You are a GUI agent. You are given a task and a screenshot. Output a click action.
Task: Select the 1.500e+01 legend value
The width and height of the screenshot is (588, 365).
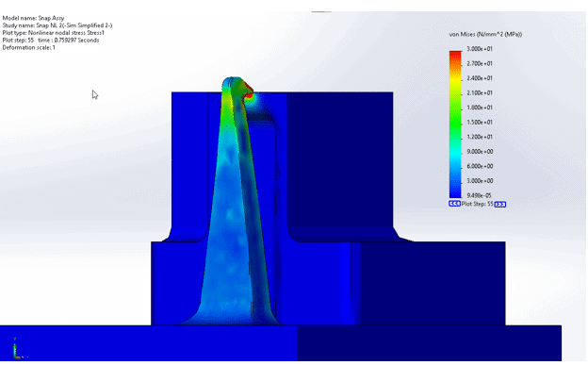point(480,122)
